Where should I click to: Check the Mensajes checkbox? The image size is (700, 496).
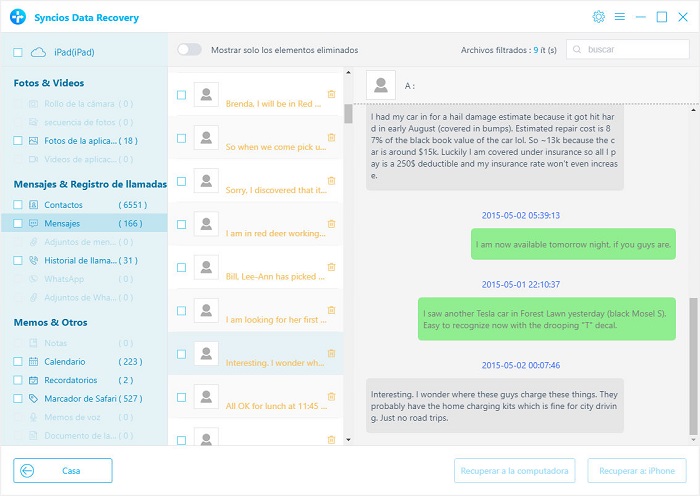(x=18, y=223)
